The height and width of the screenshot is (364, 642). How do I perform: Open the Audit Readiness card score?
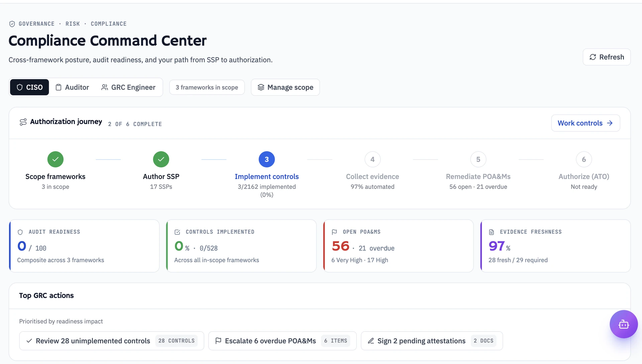(x=22, y=246)
